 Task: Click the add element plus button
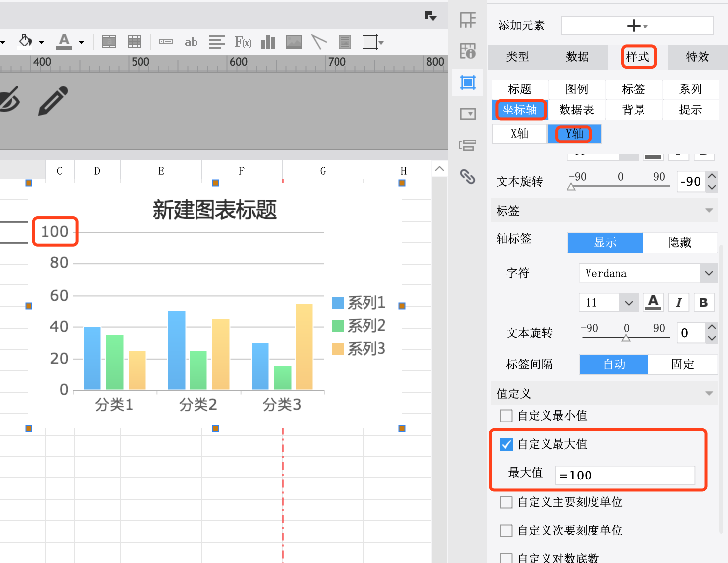click(x=638, y=26)
